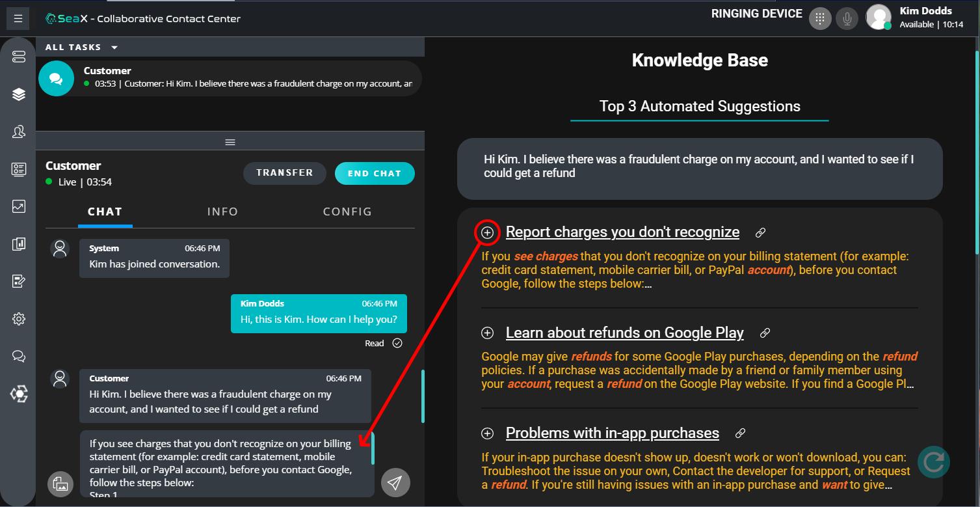Viewport: 980px width, 507px height.
Task: Open the hamburger menu at top left
Action: point(18,19)
